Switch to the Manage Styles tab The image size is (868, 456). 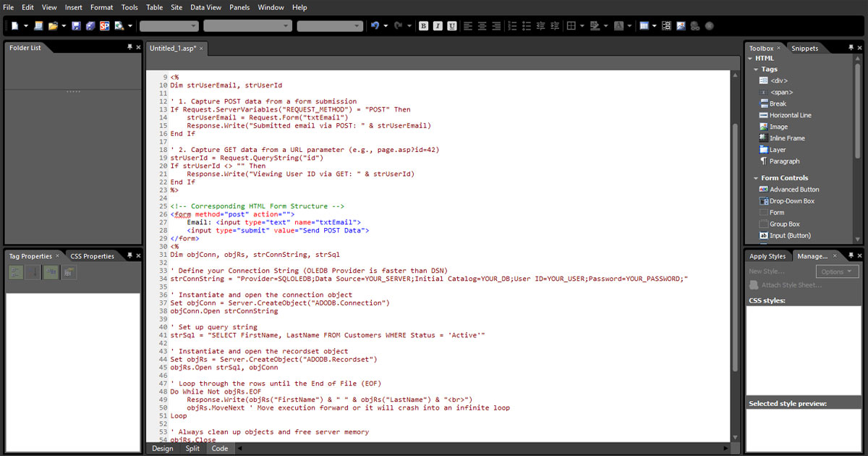click(x=812, y=256)
